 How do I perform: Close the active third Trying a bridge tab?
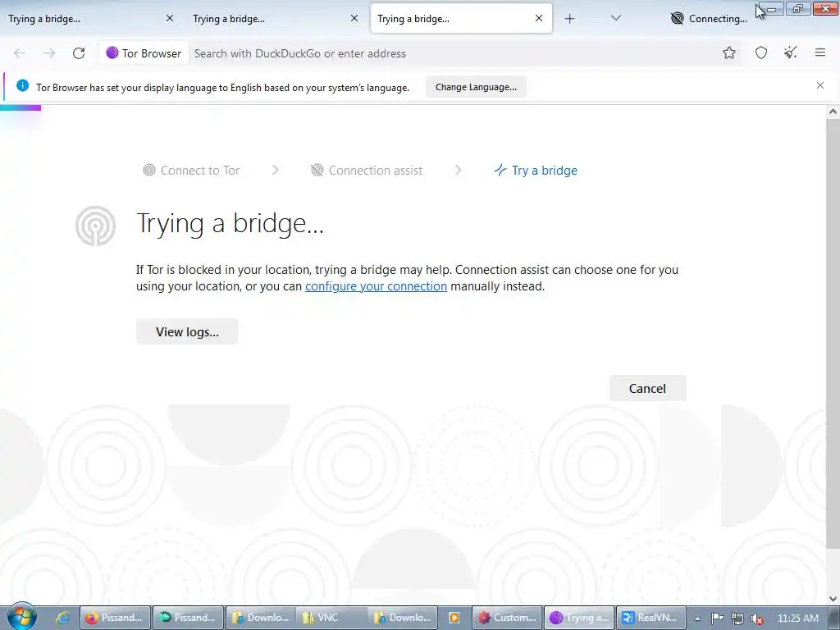(x=539, y=18)
